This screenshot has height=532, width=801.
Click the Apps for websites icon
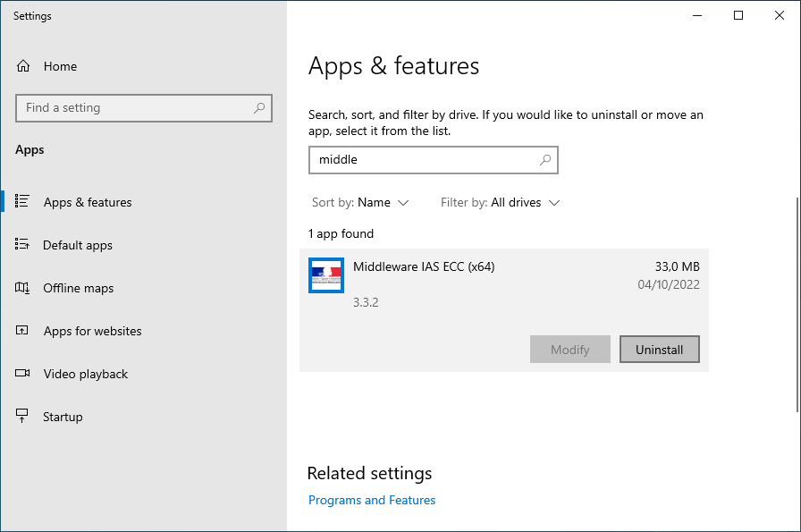click(23, 331)
